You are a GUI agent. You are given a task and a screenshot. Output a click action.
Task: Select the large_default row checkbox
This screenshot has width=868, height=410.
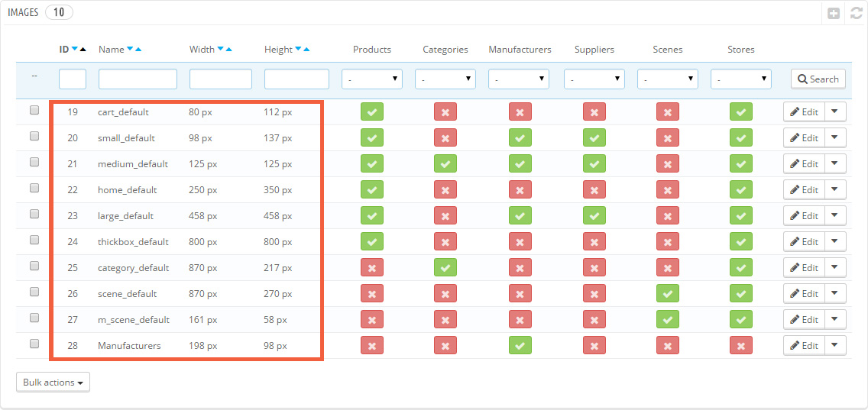click(34, 214)
